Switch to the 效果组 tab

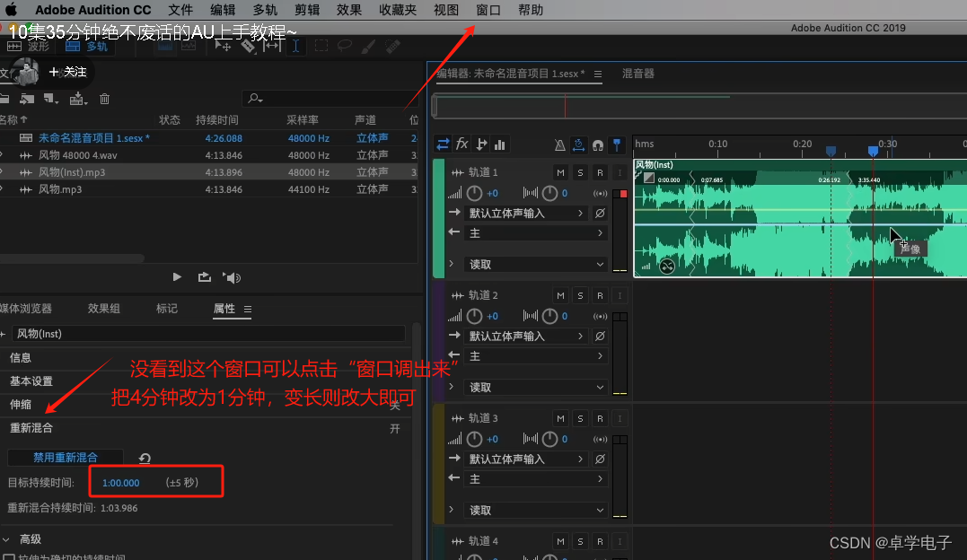point(103,309)
